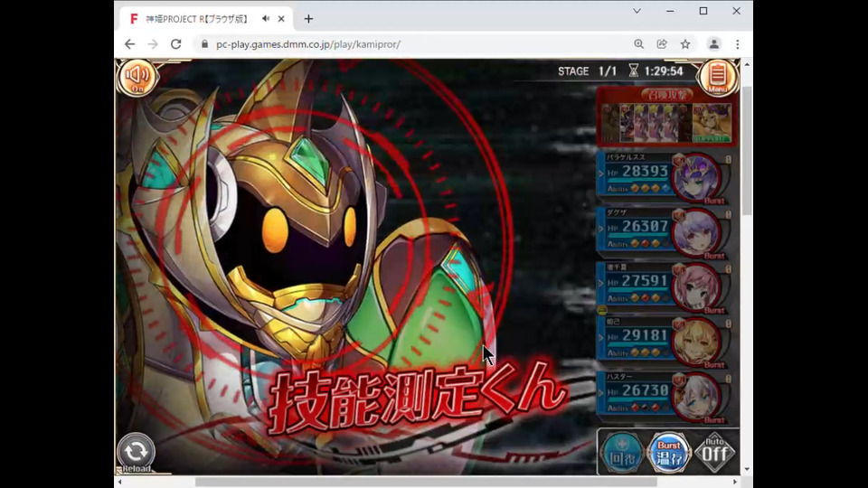Image resolution: width=868 pixels, height=488 pixels.
Task: Click the scroll left arrow
Action: click(x=120, y=482)
